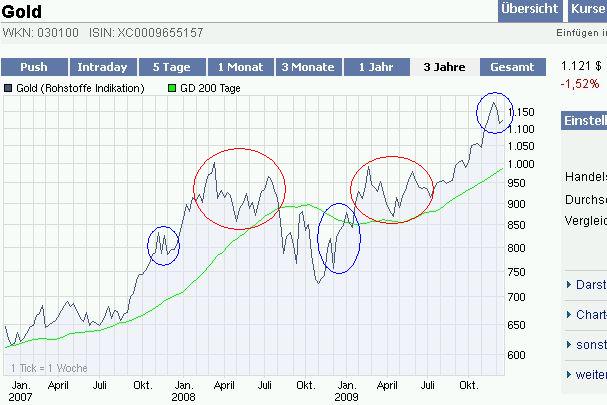Select the 3 Jahre tab
This screenshot has height=405, width=607.
point(444,67)
